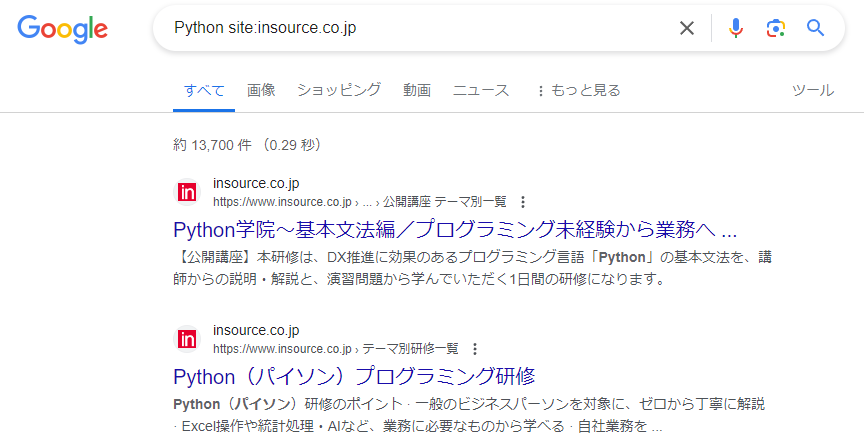Image resolution: width=864 pixels, height=444 pixels.
Task: Open the Python学院 基本文法編 result
Action: coord(455,228)
